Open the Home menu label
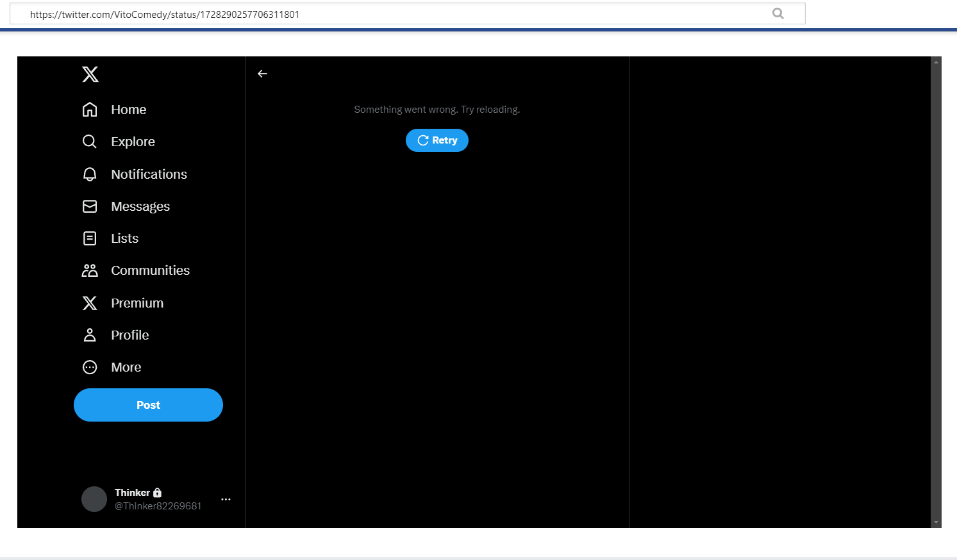 click(x=129, y=110)
